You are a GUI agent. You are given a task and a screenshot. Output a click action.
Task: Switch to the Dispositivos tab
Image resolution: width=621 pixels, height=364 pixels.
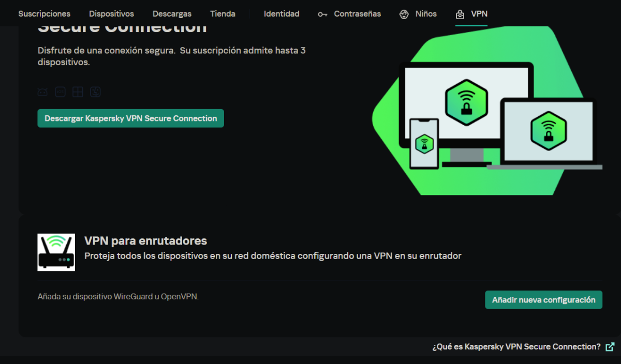coord(111,14)
